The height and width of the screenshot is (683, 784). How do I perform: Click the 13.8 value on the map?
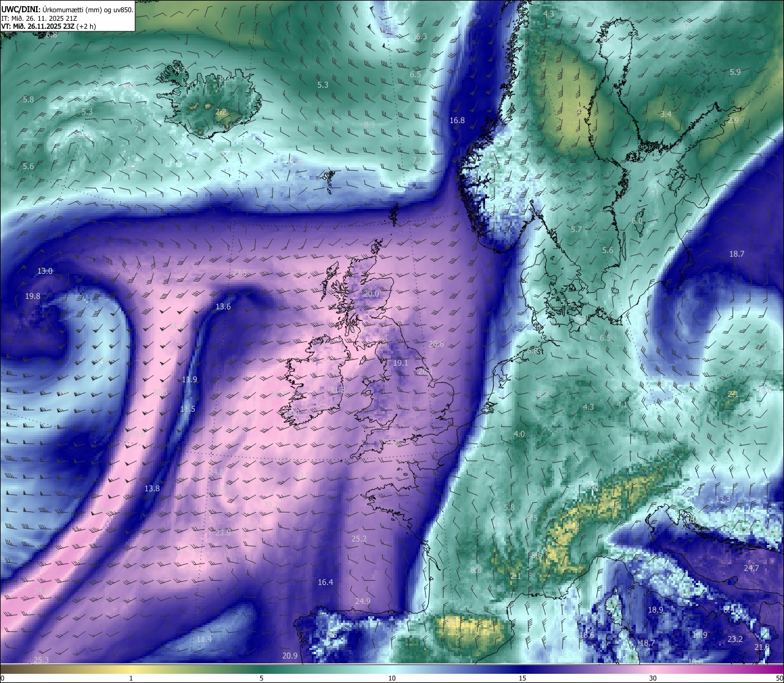coord(152,488)
